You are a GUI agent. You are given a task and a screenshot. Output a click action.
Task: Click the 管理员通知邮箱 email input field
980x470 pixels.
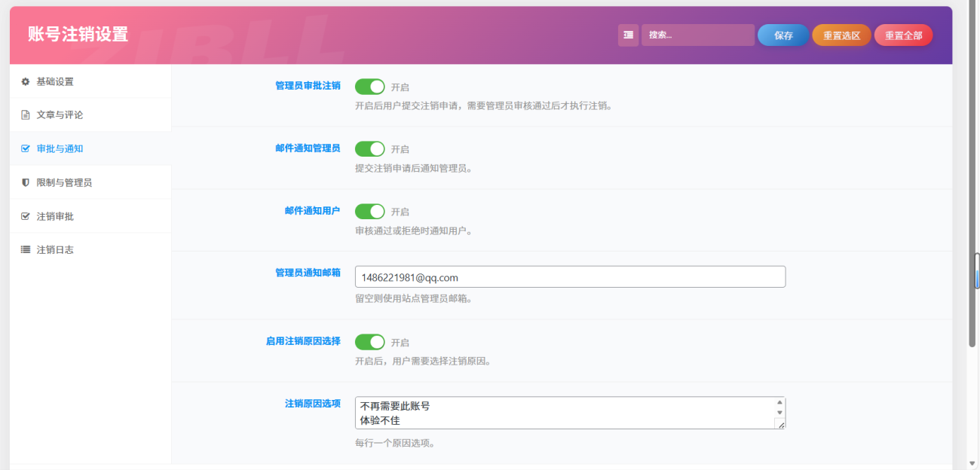pyautogui.click(x=570, y=276)
